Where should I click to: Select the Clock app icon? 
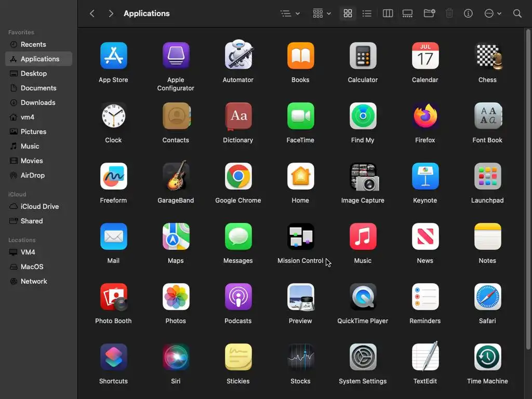113,116
